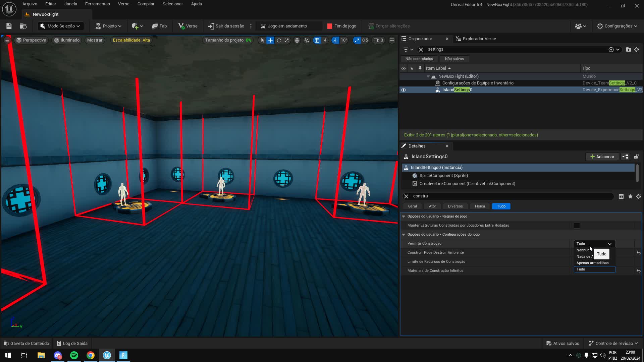644x362 pixels.
Task: Toggle rotation snap angle icon
Action: (x=335, y=40)
